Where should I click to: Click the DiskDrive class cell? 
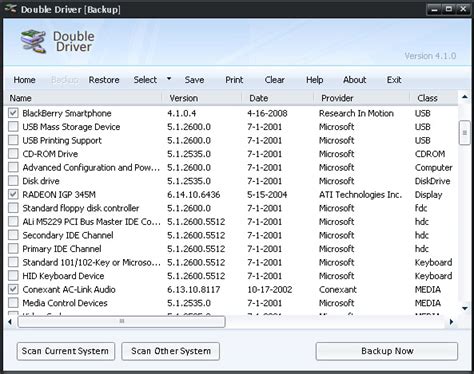(432, 181)
